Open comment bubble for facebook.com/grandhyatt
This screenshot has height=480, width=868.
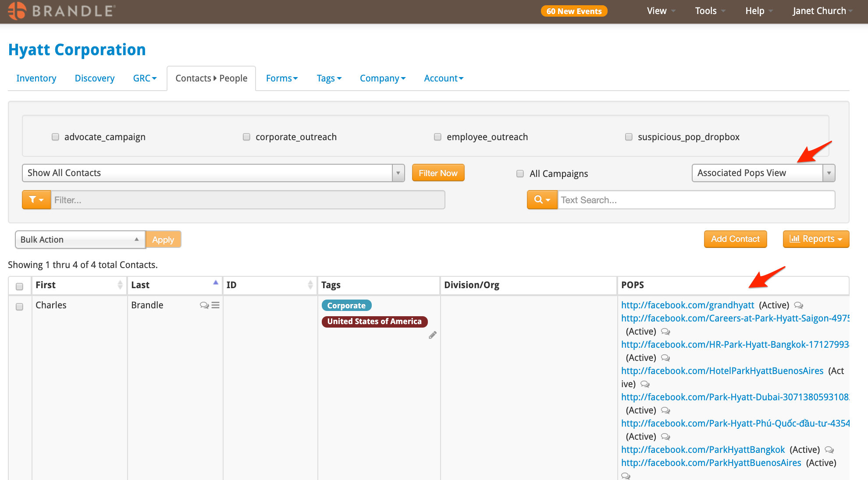point(799,305)
